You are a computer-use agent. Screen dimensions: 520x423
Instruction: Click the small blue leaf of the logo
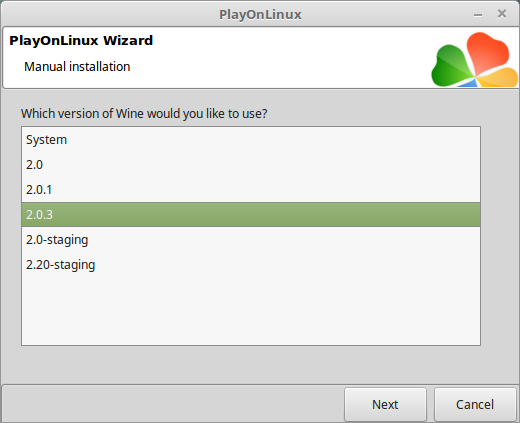tap(468, 83)
